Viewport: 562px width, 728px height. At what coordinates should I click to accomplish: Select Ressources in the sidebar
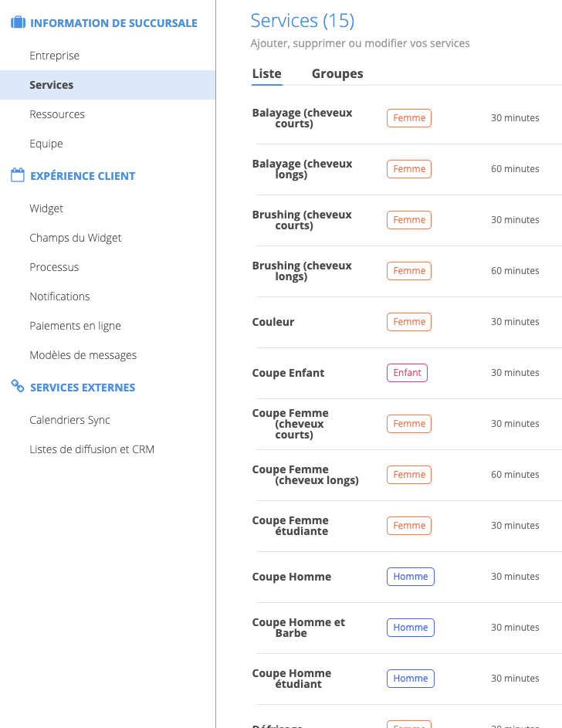click(x=57, y=114)
